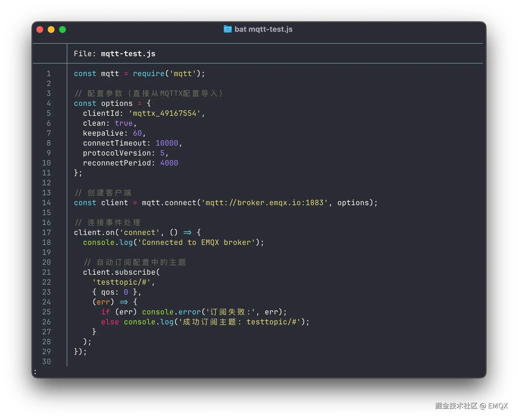Viewport: 518px width, 420px height.
Task: Click the comment '// 配置参数（直接从MQTTX配置导入）'
Action: (x=149, y=93)
